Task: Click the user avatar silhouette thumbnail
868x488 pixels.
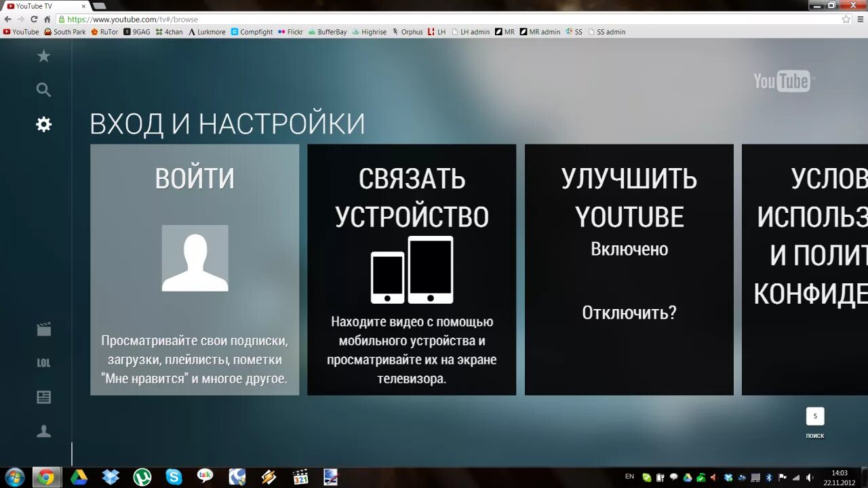Action: [195, 258]
